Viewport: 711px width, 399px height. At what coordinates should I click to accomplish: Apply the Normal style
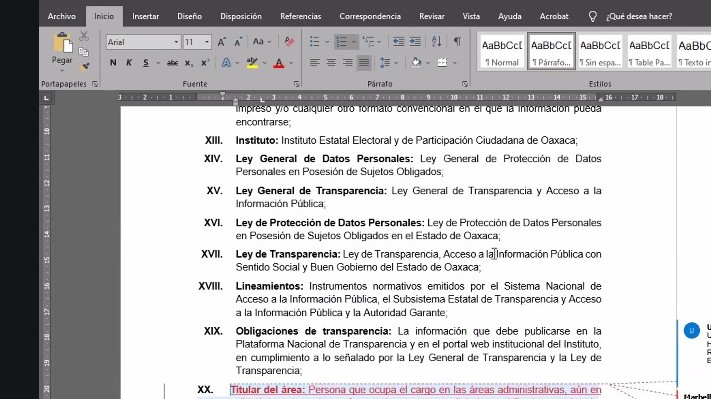502,51
